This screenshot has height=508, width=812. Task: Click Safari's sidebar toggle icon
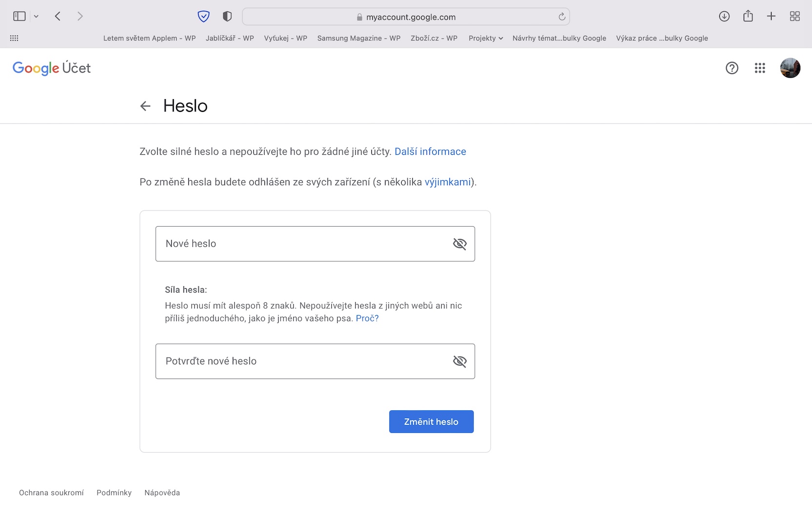(20, 17)
